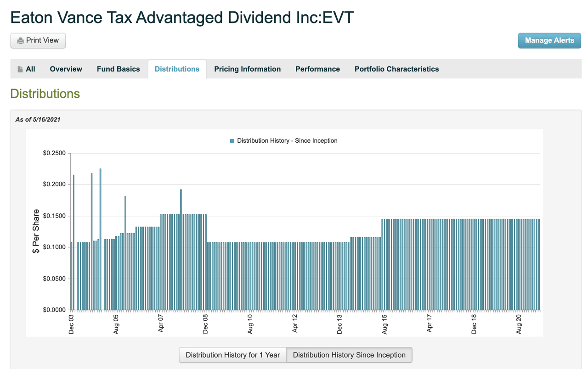Viewport: 588px width, 369px height.
Task: Click the Distributions section heading
Action: [x=45, y=94]
